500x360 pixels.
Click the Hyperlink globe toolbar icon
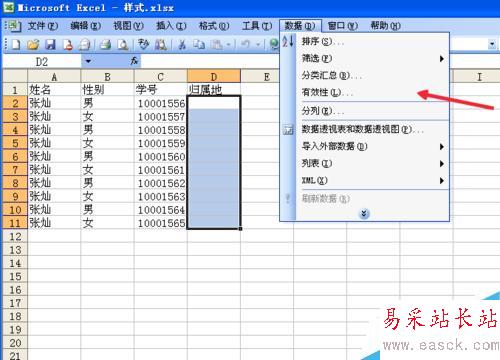coord(274,44)
